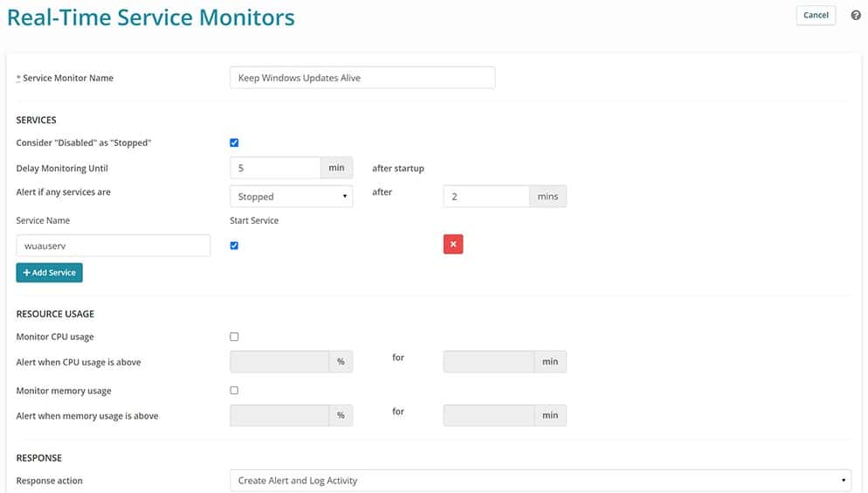Screen dimensions: 868x493
Task: Click the RESOURCE USAGE section heading
Action: 55,314
